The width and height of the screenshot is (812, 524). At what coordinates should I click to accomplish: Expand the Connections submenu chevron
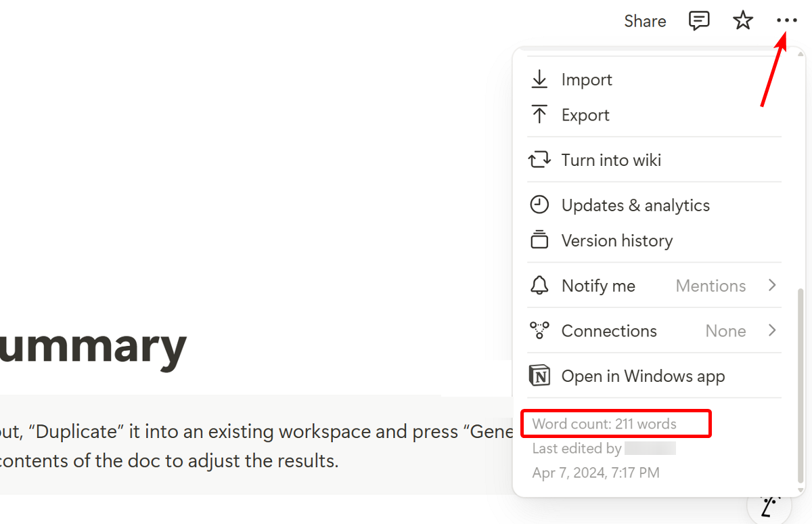pyautogui.click(x=772, y=330)
